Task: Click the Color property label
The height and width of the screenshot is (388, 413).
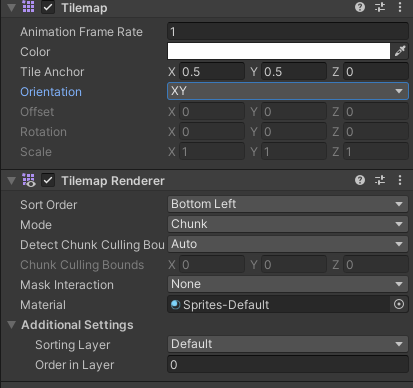Action: (x=35, y=52)
